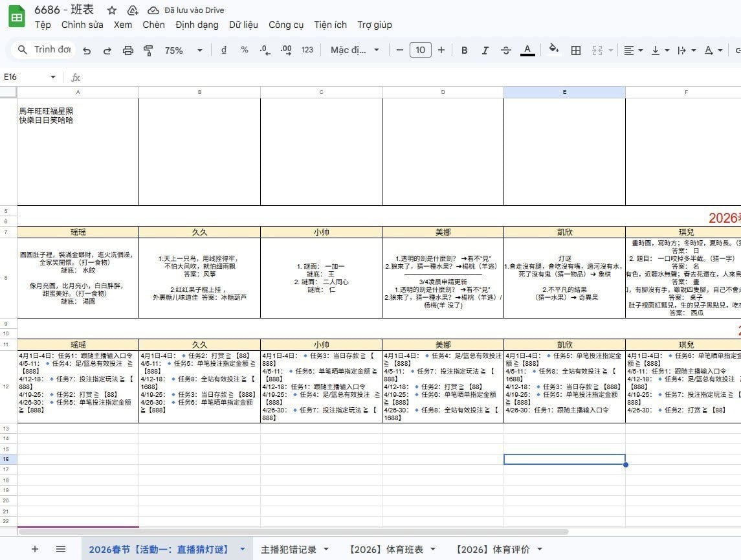Toggle strikethrough formatting
Image resolution: width=741 pixels, height=560 pixels.
click(506, 50)
